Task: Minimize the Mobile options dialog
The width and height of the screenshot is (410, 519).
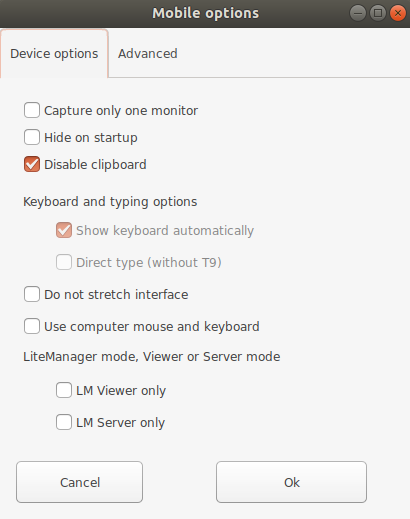Action: click(x=358, y=13)
